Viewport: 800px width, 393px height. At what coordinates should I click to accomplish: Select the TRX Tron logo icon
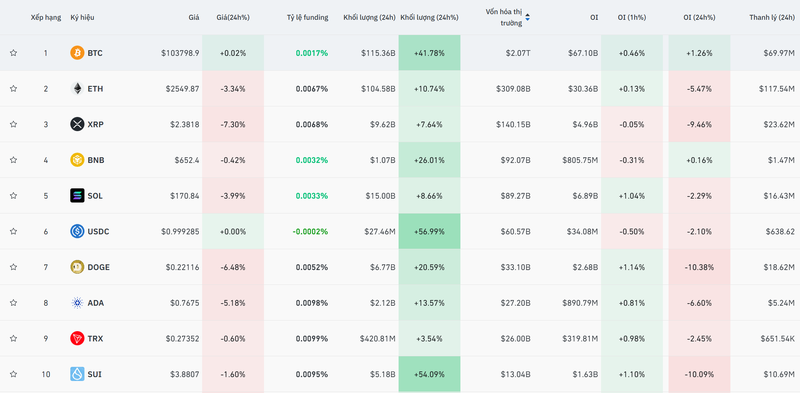(x=77, y=338)
